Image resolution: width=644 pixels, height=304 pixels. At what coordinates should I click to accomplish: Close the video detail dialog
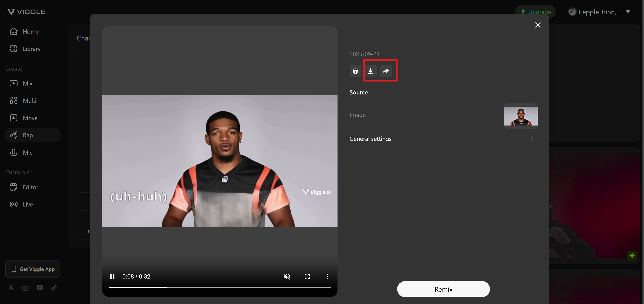coord(538,25)
